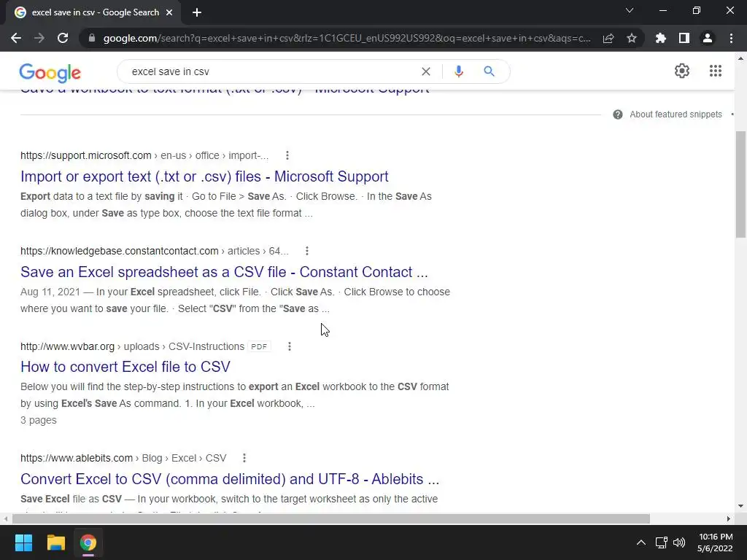Open File Explorer from taskbar
Screen dimensions: 747x560
click(x=55, y=542)
